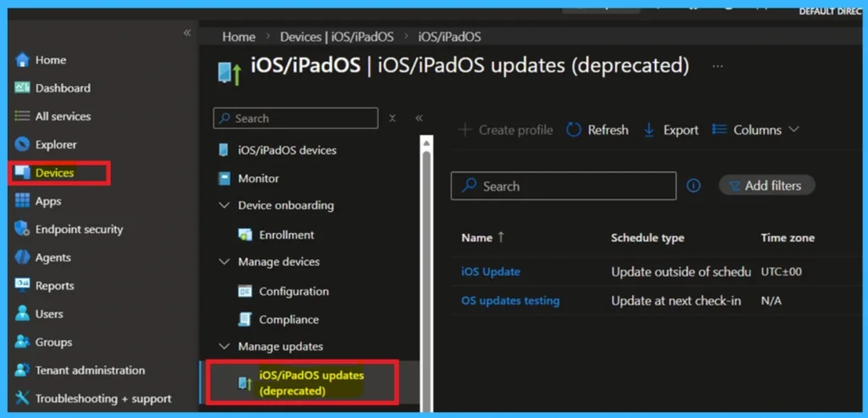Click the 'UTC±00' time zone cell
The width and height of the screenshot is (868, 418).
tap(781, 272)
